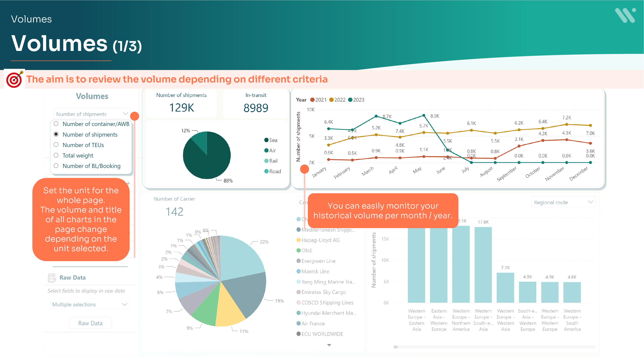Image resolution: width=644 pixels, height=362 pixels.
Task: Open the Regional route dropdown
Action: [x=590, y=202]
